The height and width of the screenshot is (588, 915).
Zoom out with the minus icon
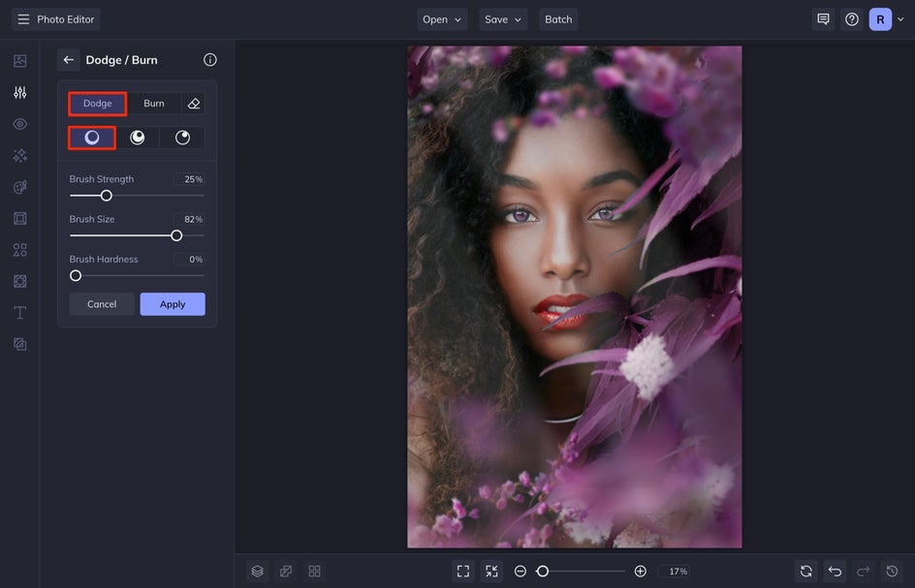click(521, 572)
